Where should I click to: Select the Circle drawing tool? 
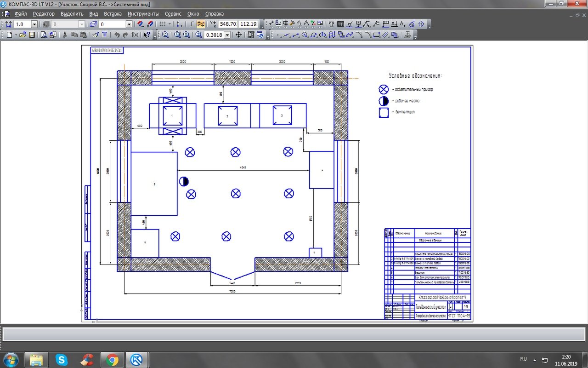305,35
